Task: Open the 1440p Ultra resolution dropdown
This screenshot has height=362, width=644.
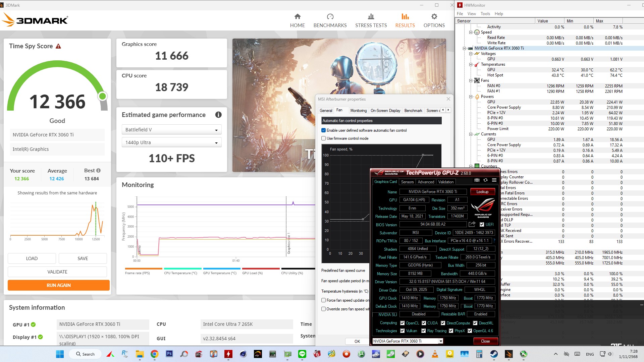Action: (x=171, y=143)
